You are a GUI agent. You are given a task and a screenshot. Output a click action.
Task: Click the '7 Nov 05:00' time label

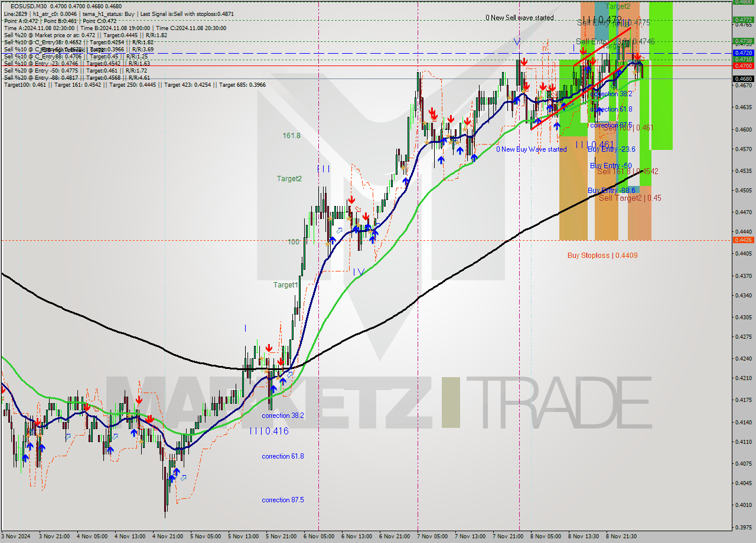pyautogui.click(x=432, y=537)
